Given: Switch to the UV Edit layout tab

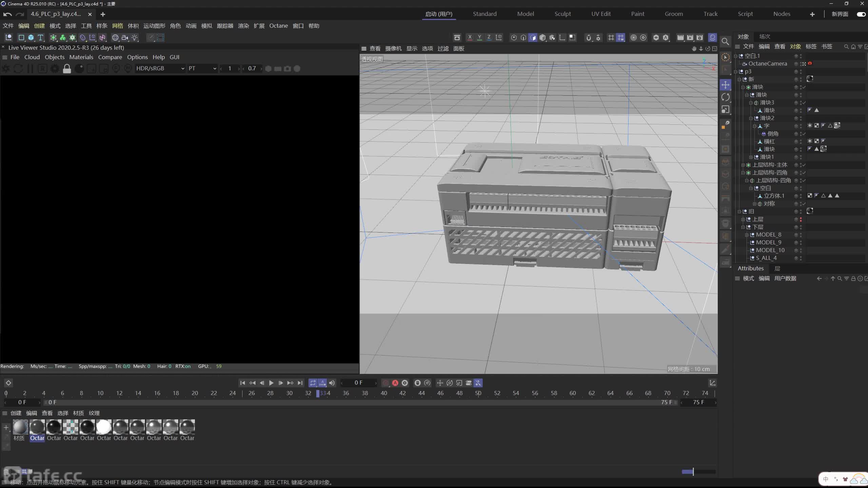Looking at the screenshot, I should pos(601,14).
